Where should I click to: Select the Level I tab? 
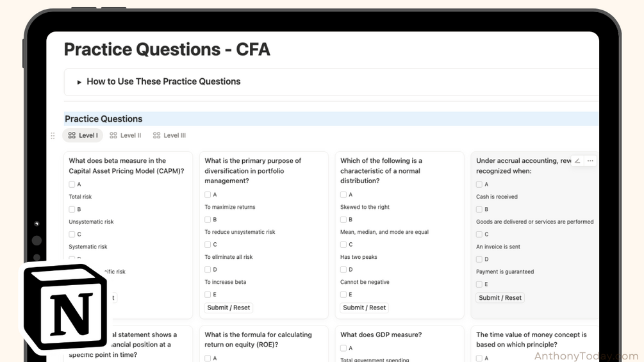83,135
